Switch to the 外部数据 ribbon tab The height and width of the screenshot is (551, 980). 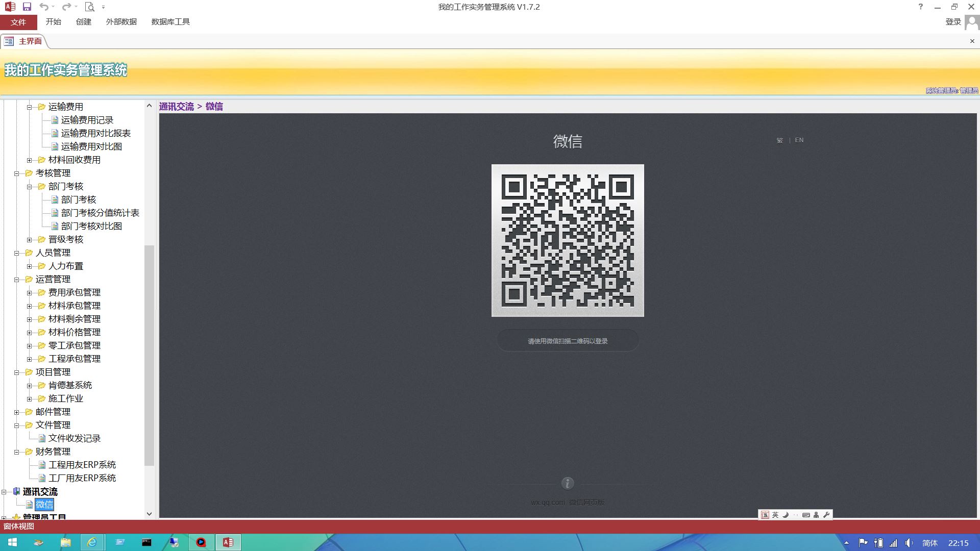point(121,22)
